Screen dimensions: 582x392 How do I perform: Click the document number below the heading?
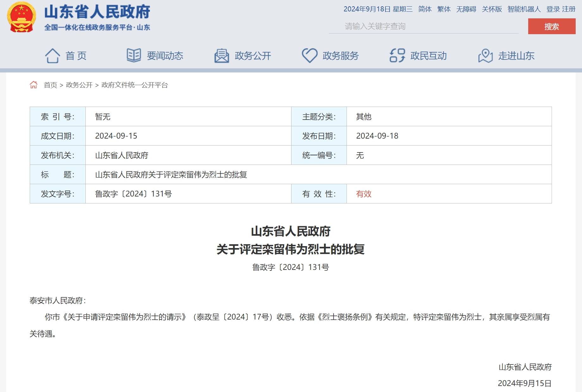click(291, 267)
